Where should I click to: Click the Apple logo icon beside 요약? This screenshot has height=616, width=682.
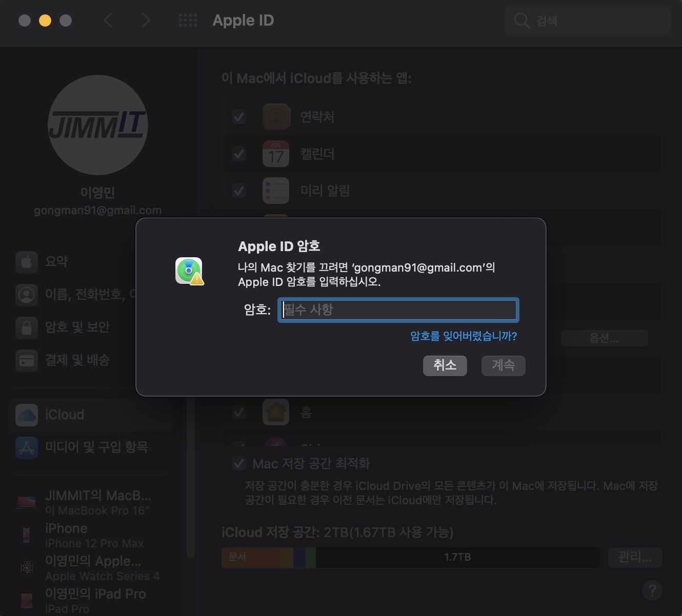[27, 262]
